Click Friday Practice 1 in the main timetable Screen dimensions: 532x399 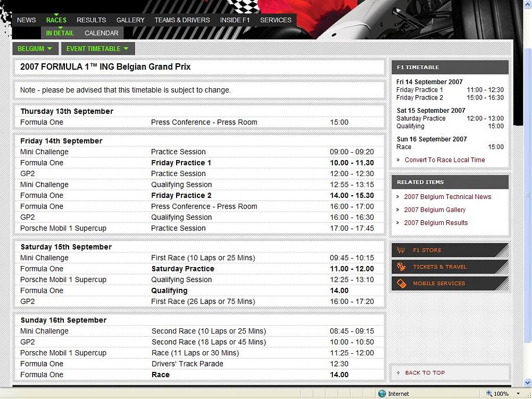(x=181, y=163)
